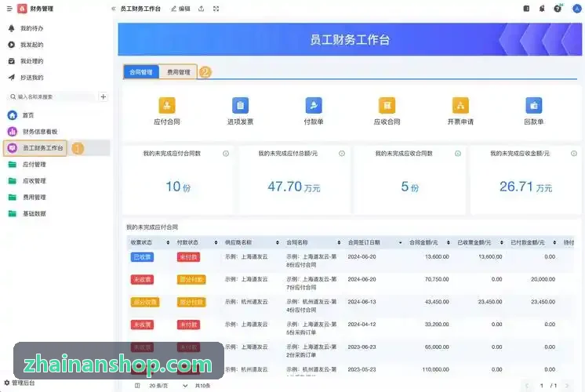Open the 进项发票 shortcut icon
Image resolution: width=585 pixels, height=392 pixels.
(240, 106)
